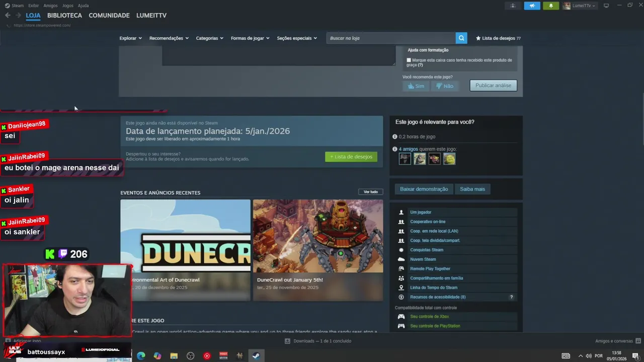Expand the Categorias dropdown

(210, 38)
